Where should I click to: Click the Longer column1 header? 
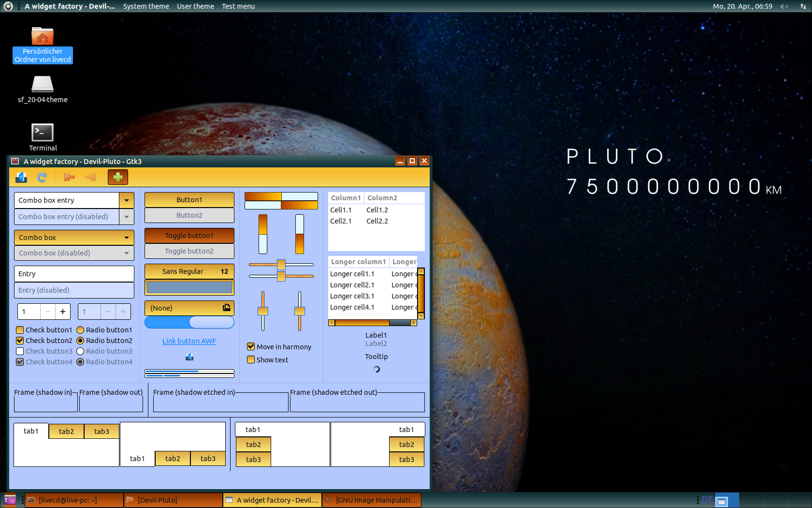tap(359, 262)
